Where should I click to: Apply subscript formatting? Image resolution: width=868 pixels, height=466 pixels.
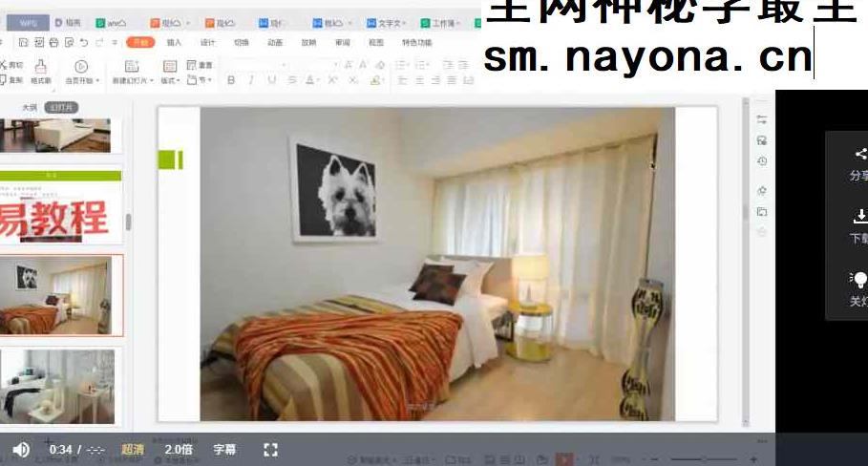[353, 80]
